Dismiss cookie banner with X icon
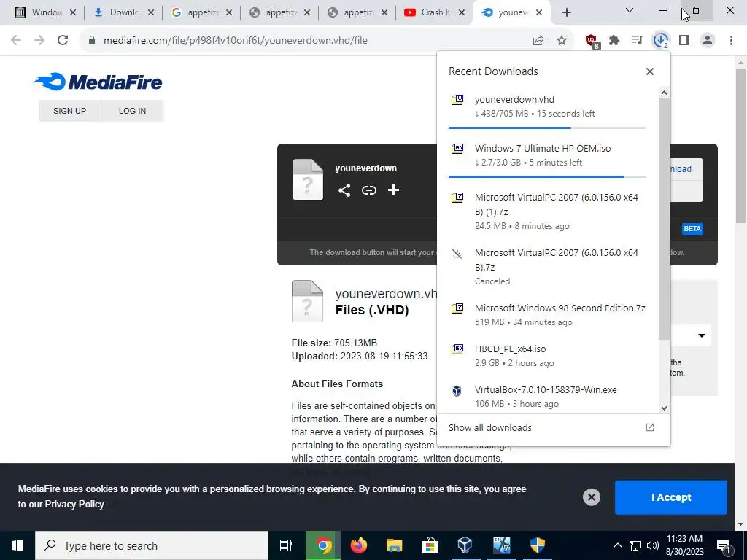Viewport: 747px width, 560px height. (x=591, y=497)
